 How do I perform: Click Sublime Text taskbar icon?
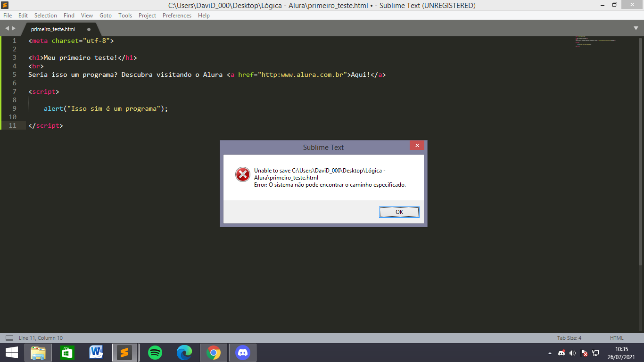click(x=124, y=352)
